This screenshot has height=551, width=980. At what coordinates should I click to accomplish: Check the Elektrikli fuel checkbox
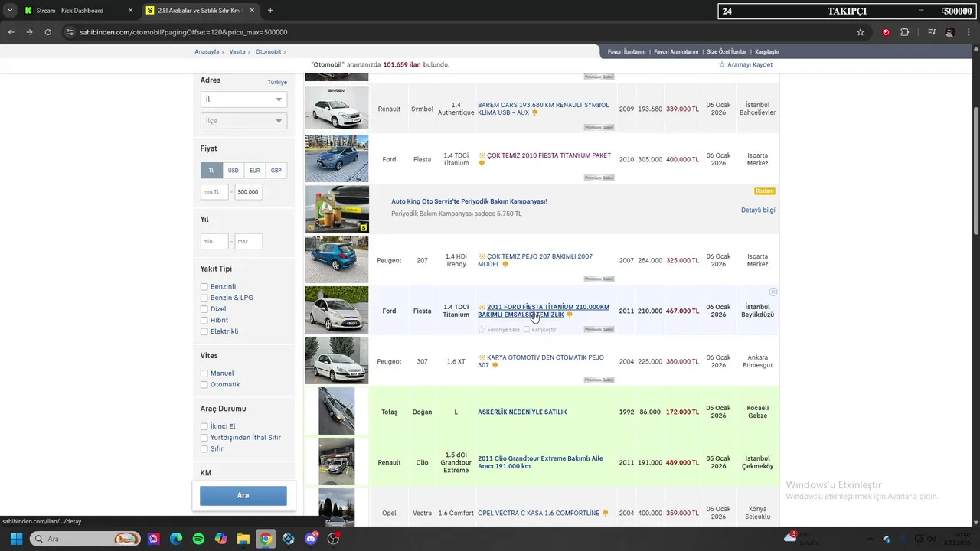pos(204,331)
